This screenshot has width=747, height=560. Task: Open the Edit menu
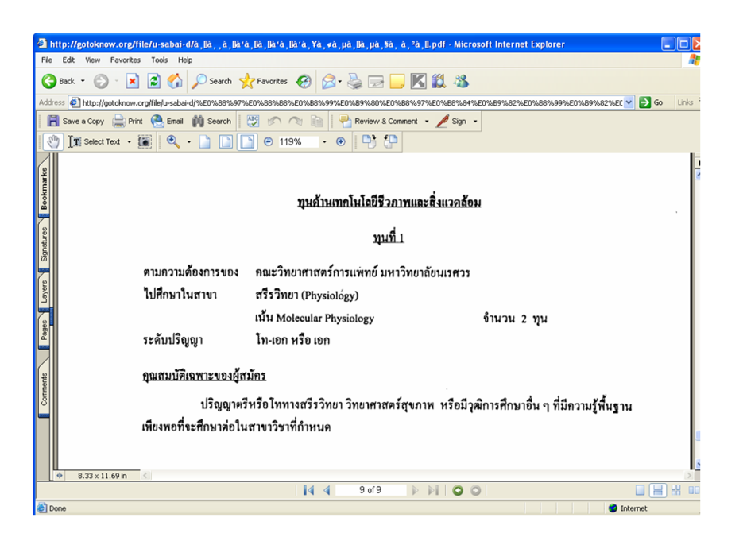coord(68,60)
